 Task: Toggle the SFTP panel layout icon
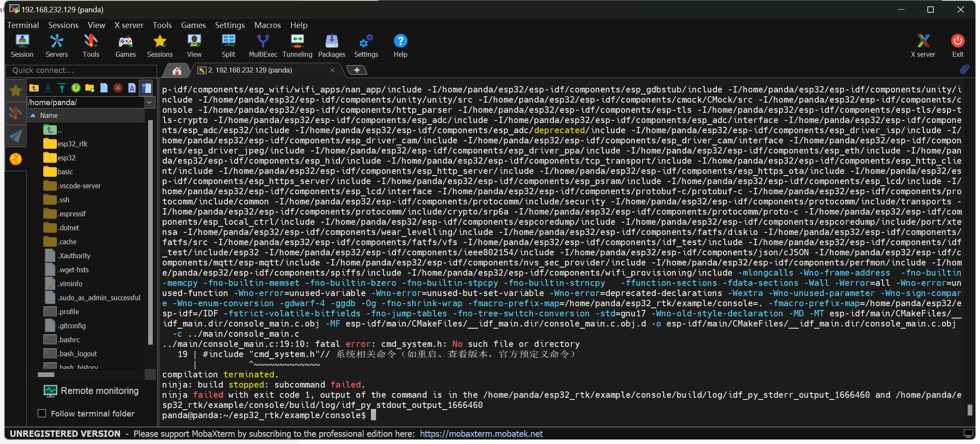click(x=146, y=88)
